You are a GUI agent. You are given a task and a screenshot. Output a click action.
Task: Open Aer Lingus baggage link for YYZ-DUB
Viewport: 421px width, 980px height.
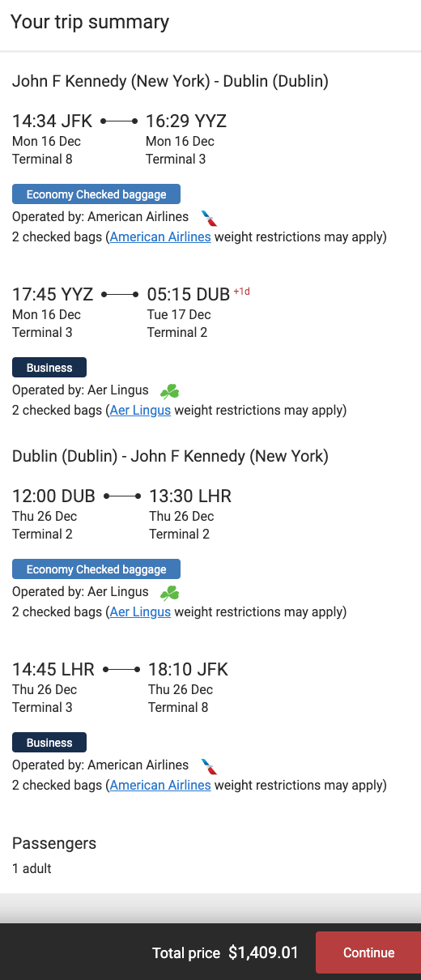click(140, 411)
